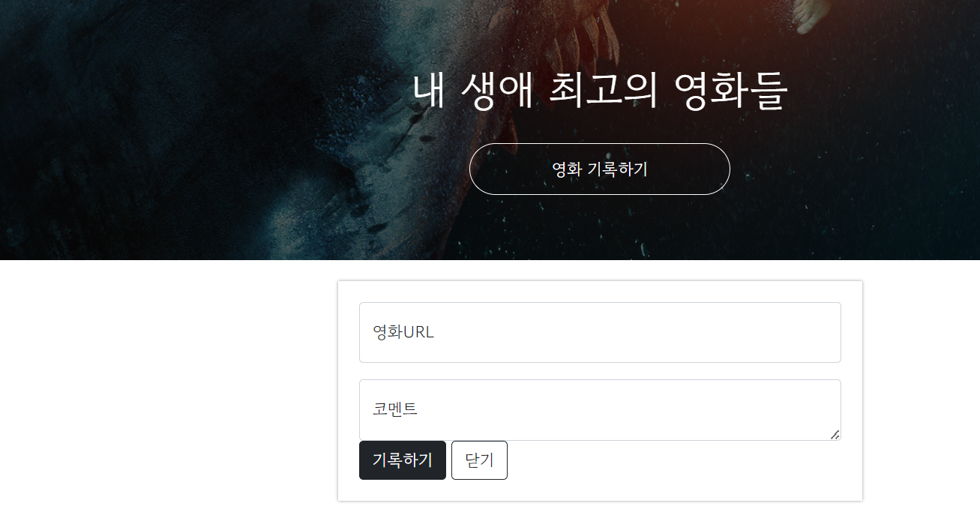This screenshot has height=518, width=980.
Task: Submit with the dark 기록하기 button
Action: 403,460
